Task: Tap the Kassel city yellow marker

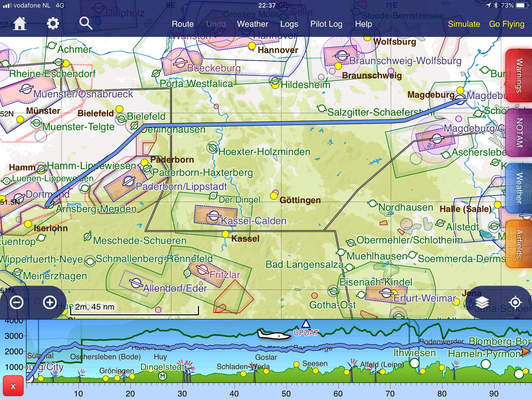Action: click(x=225, y=234)
